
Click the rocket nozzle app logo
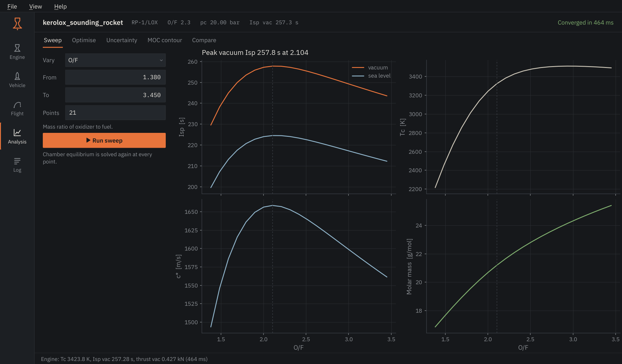click(x=17, y=24)
